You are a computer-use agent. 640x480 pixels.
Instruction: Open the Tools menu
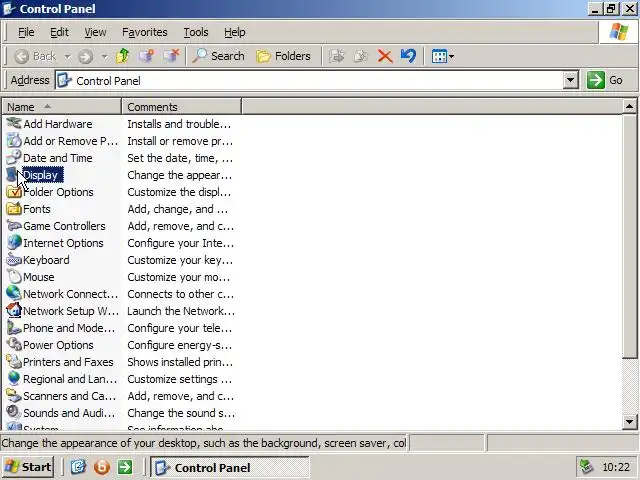point(196,32)
